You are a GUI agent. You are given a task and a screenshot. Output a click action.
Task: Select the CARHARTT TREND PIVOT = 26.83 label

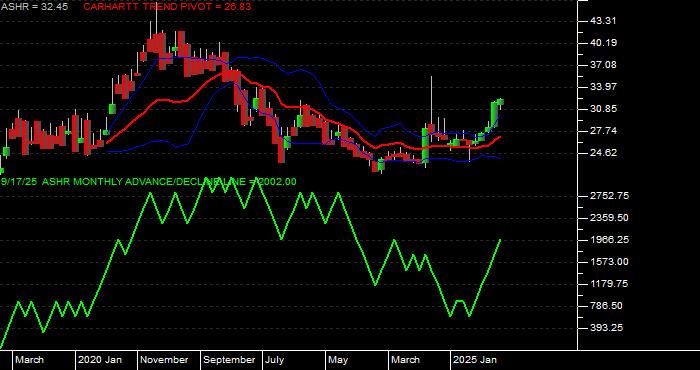[167, 7]
